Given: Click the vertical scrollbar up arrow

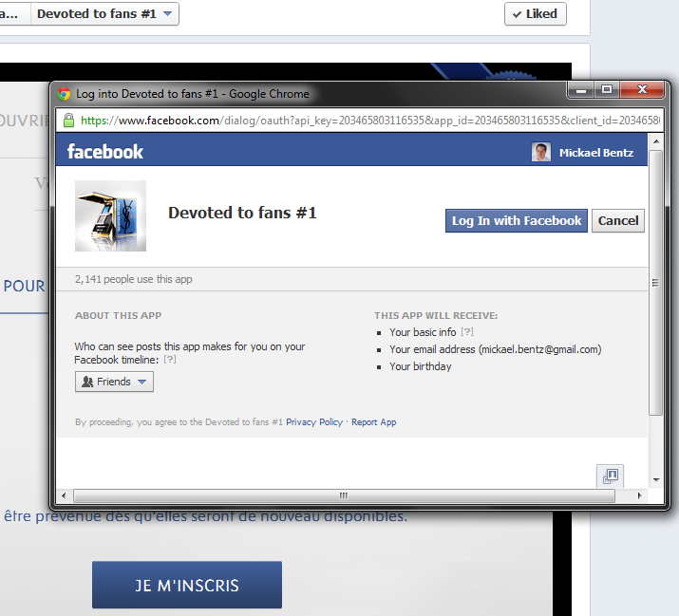Looking at the screenshot, I should [x=656, y=141].
